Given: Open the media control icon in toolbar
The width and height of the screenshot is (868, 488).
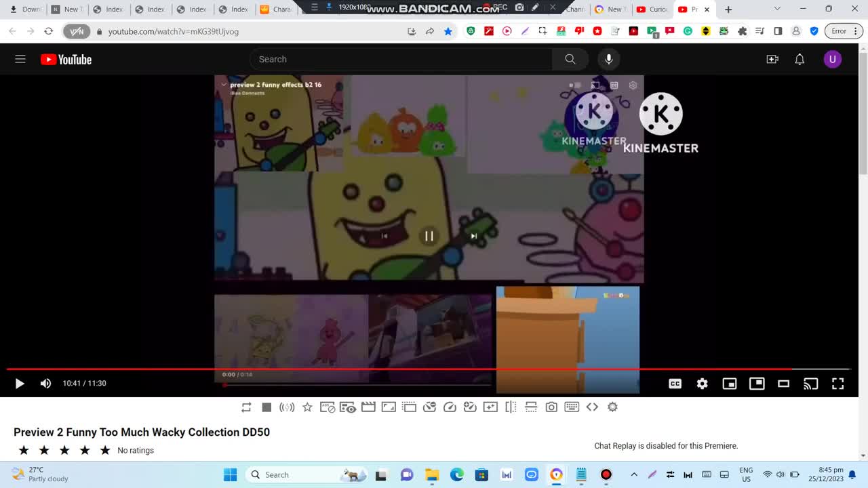Looking at the screenshot, I should [x=759, y=31].
